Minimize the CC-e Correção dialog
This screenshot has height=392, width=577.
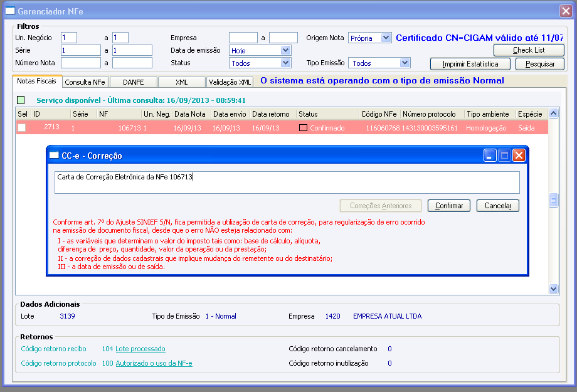coord(490,156)
